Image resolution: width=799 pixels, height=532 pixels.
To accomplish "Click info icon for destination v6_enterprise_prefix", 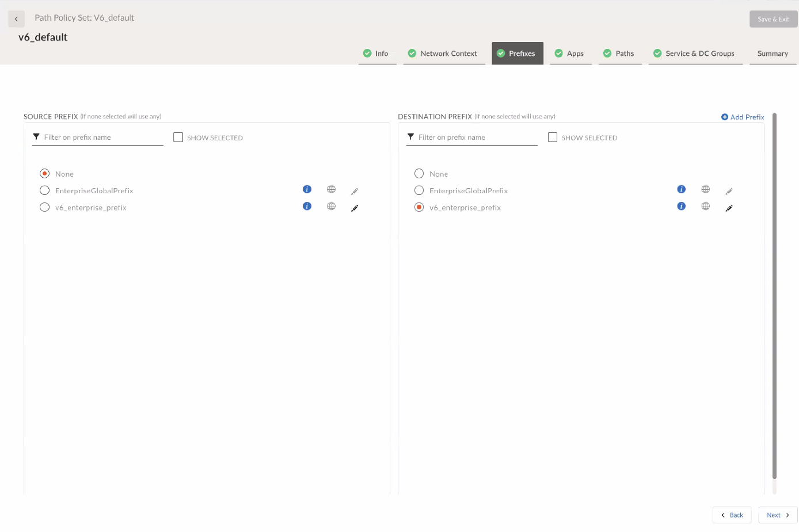I will pos(681,206).
